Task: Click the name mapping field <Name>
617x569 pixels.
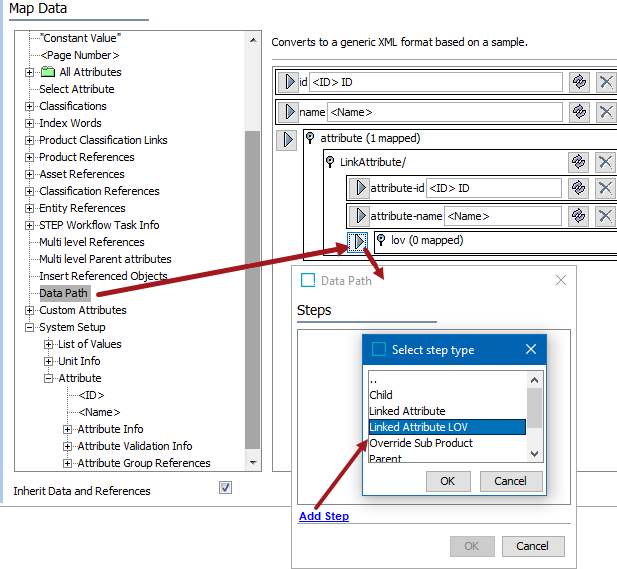Action: (x=445, y=112)
